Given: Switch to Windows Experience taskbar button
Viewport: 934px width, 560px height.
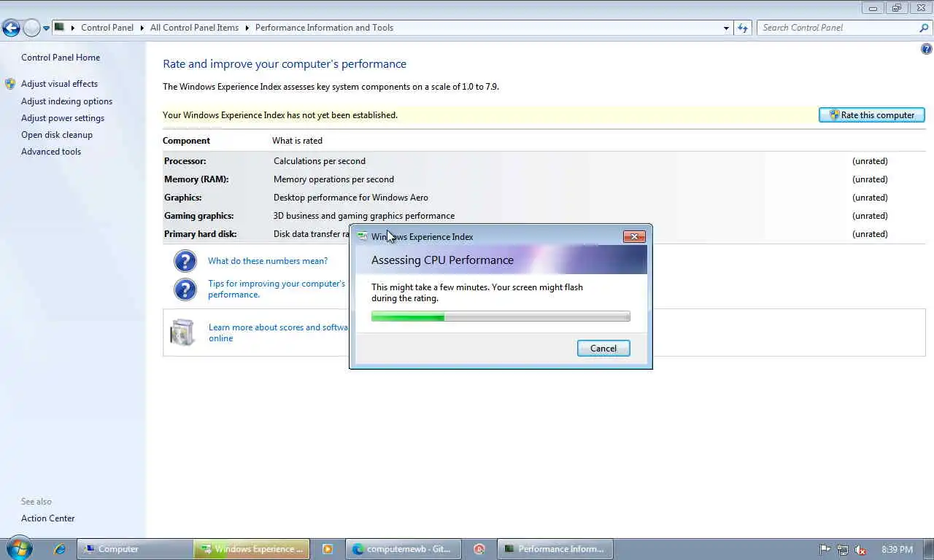Looking at the screenshot, I should [252, 549].
